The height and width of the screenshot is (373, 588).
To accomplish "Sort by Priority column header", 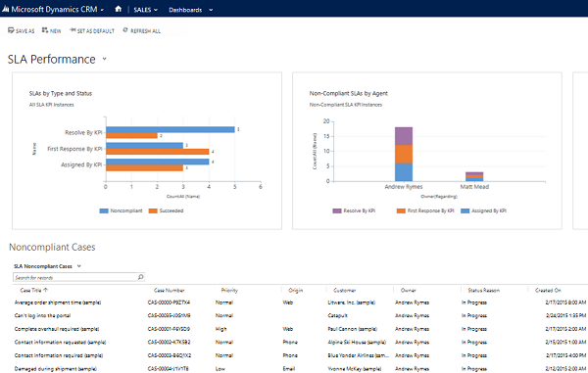I will tap(229, 290).
